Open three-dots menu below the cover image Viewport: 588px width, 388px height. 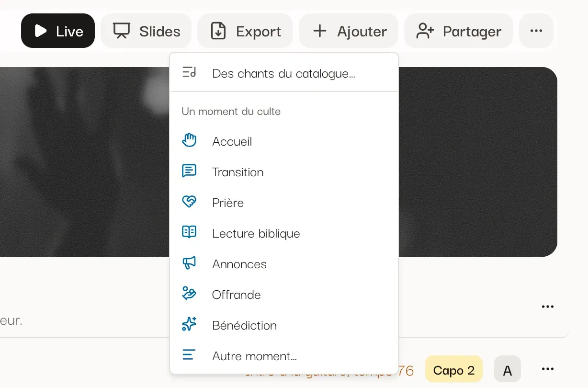548,307
